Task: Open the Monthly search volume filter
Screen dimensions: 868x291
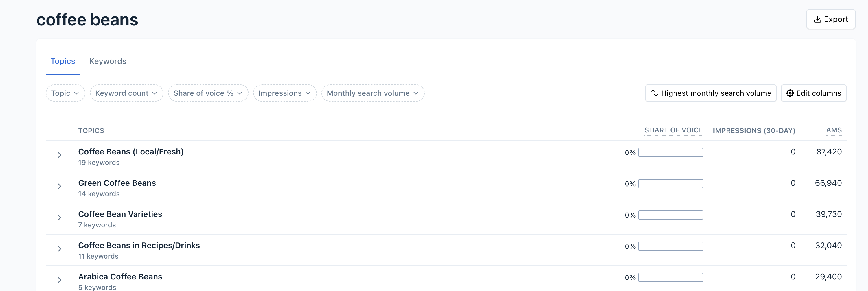Action: click(x=373, y=93)
